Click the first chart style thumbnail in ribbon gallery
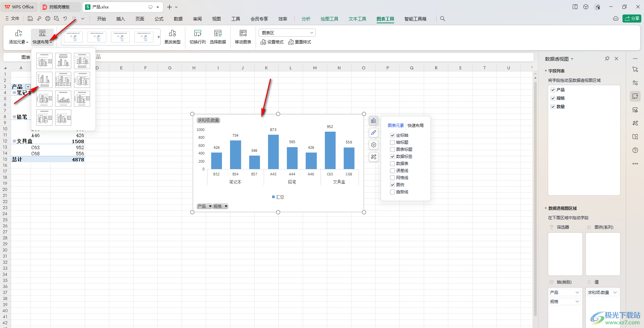This screenshot has height=328, width=644. pyautogui.click(x=73, y=37)
